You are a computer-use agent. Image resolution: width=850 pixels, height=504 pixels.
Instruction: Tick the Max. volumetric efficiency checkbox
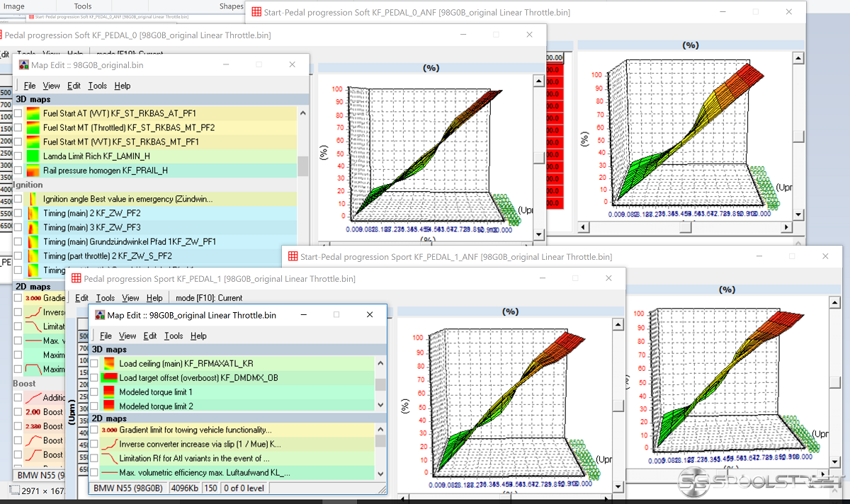pyautogui.click(x=94, y=472)
